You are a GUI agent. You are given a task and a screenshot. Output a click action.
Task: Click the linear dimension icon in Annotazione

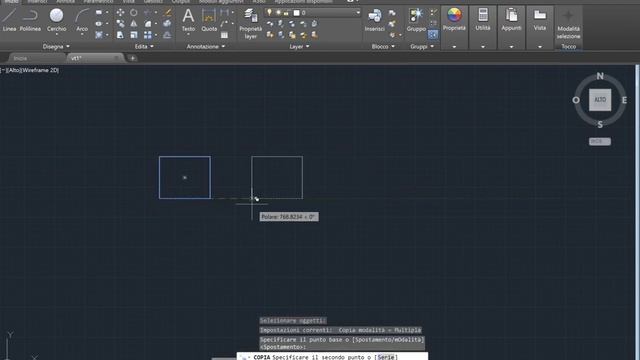coord(224,13)
